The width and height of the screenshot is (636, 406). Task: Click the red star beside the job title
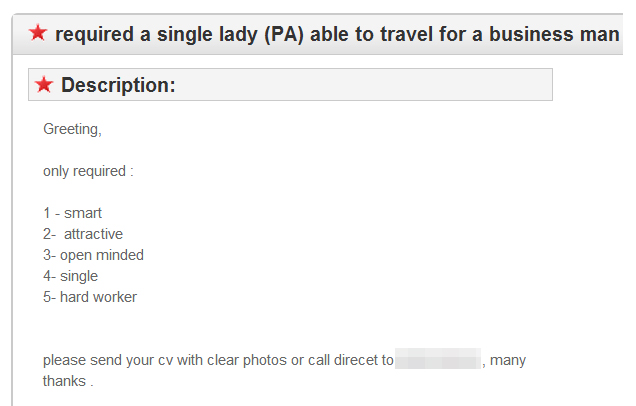(38, 33)
